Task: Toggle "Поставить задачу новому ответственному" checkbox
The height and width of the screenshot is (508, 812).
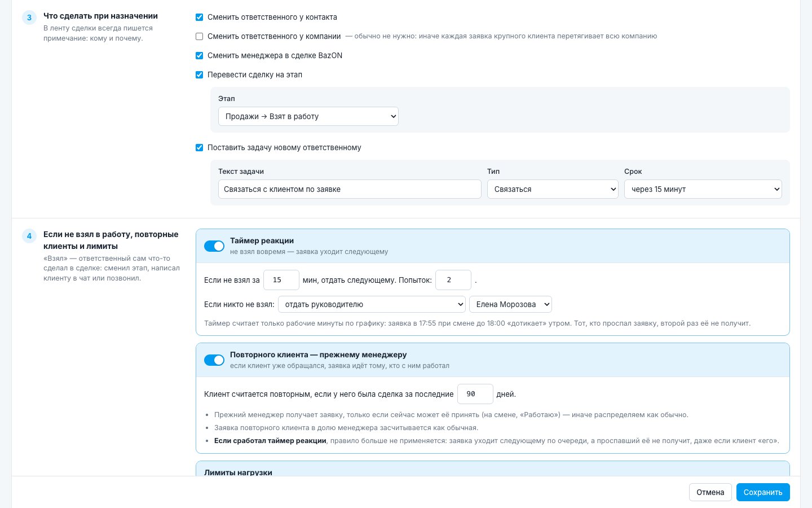Action: coord(199,148)
